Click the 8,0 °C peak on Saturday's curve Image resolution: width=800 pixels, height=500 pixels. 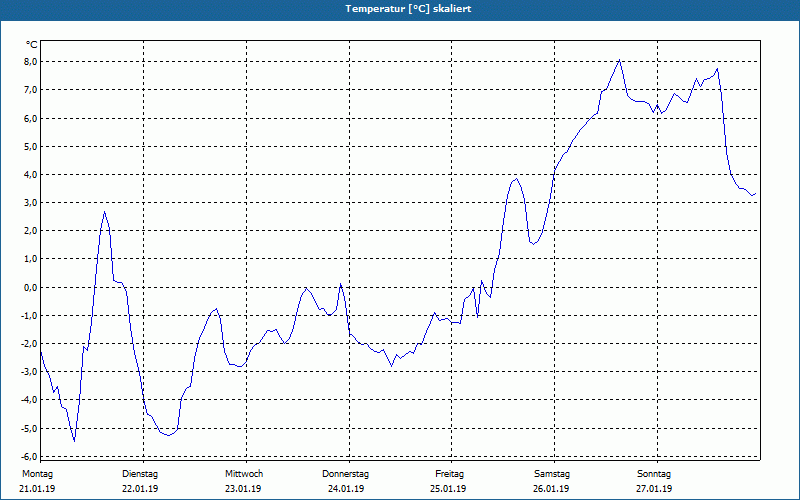[x=619, y=60]
